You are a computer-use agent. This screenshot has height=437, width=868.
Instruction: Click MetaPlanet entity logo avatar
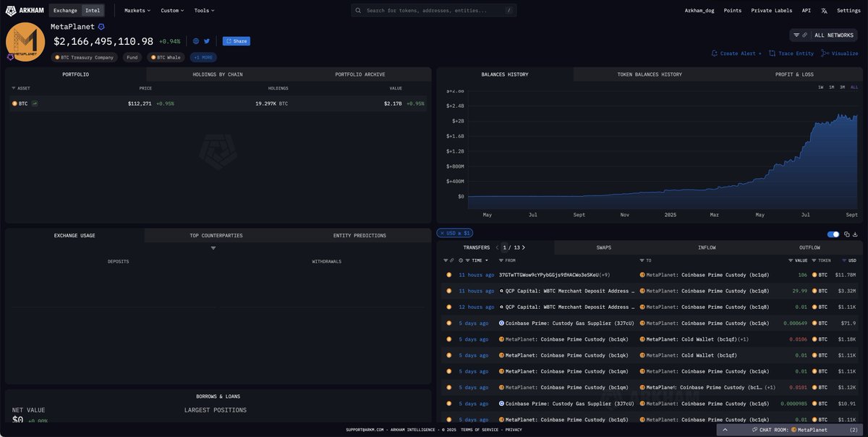pyautogui.click(x=25, y=42)
